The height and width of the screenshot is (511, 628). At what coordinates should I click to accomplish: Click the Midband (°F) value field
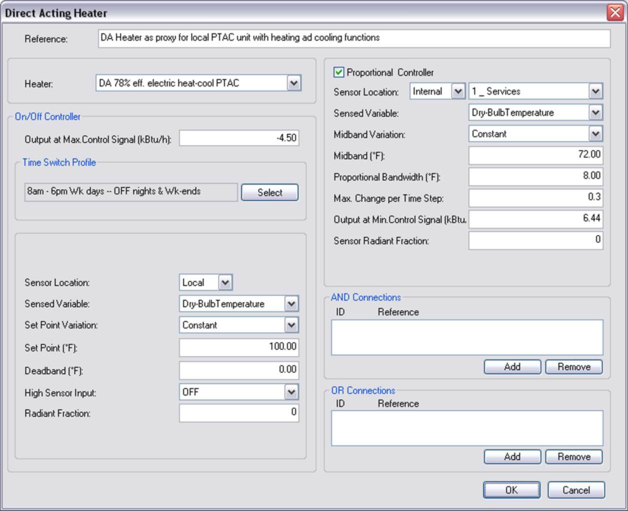click(536, 156)
